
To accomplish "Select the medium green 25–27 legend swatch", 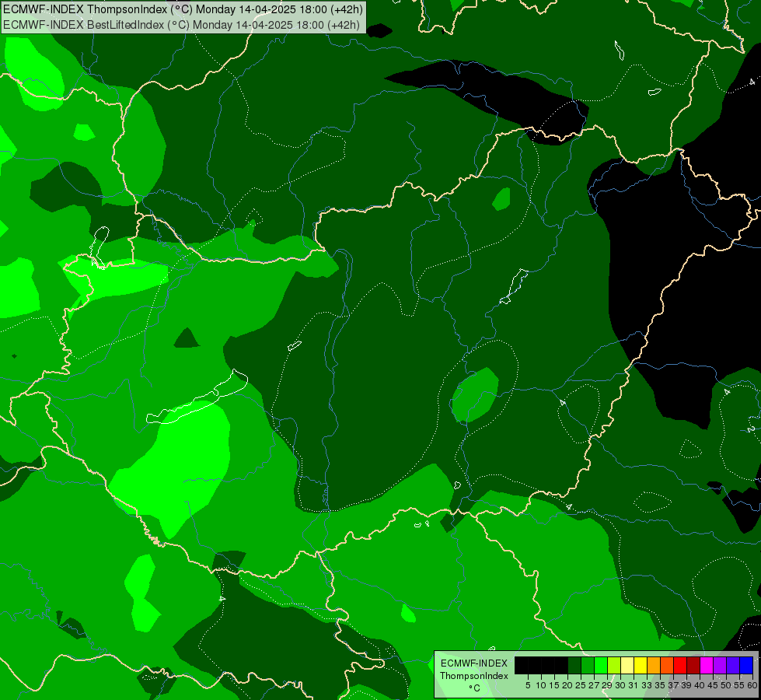I will click(588, 665).
